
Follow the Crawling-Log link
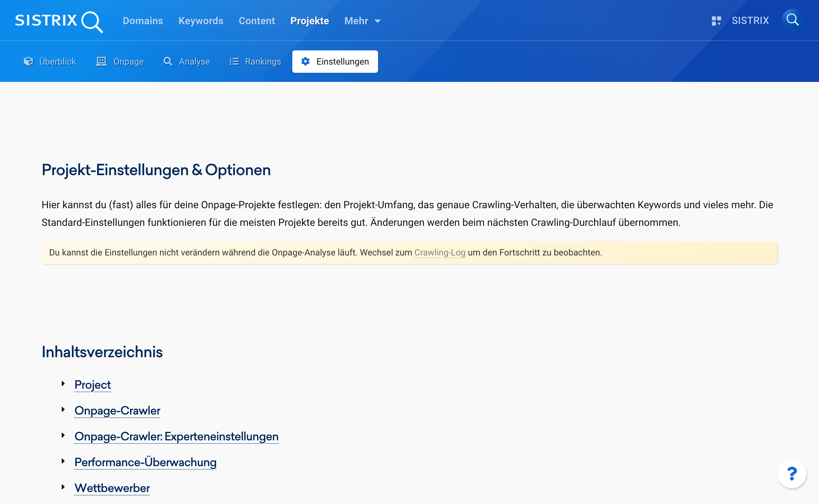pyautogui.click(x=440, y=253)
